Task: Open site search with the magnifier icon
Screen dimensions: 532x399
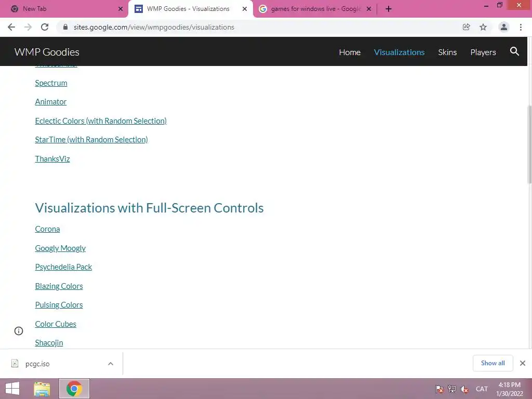Action: [x=514, y=51]
